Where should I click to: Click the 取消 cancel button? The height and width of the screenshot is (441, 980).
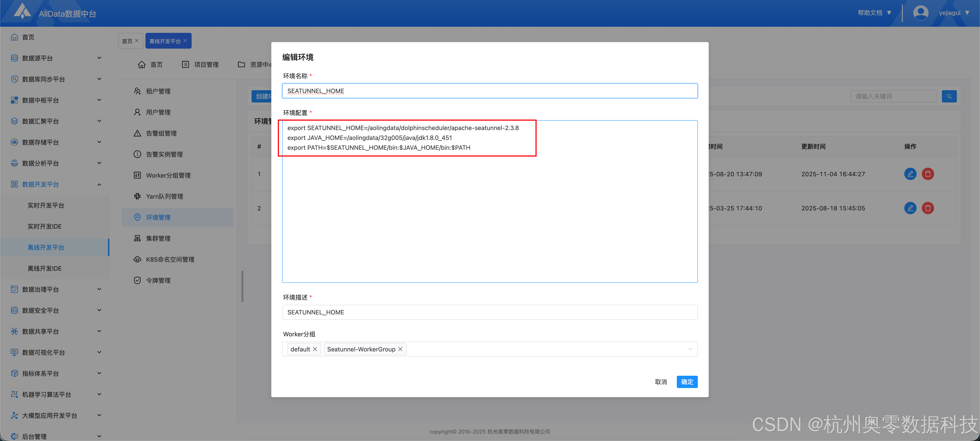[661, 382]
